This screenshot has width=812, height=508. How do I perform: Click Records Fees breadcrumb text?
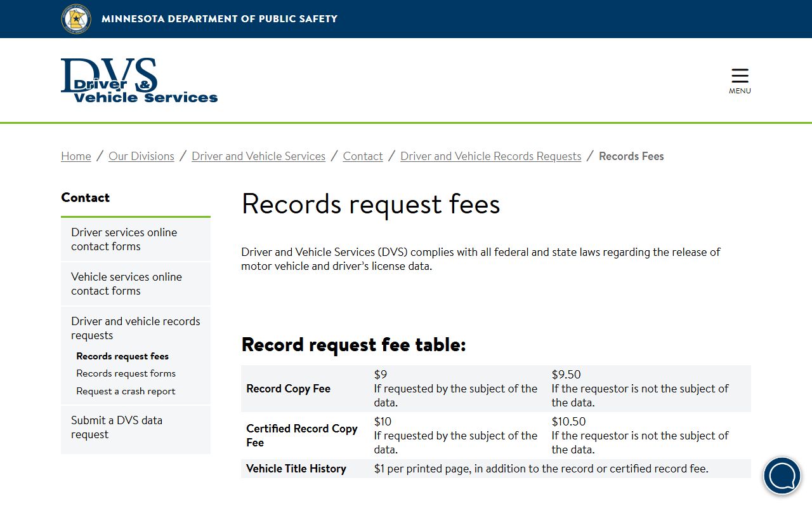click(631, 156)
